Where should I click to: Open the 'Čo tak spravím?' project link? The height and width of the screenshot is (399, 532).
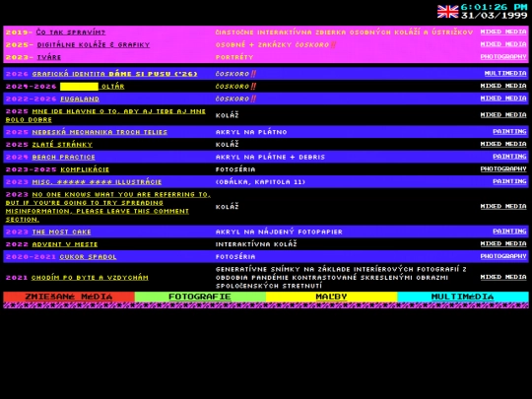(71, 33)
